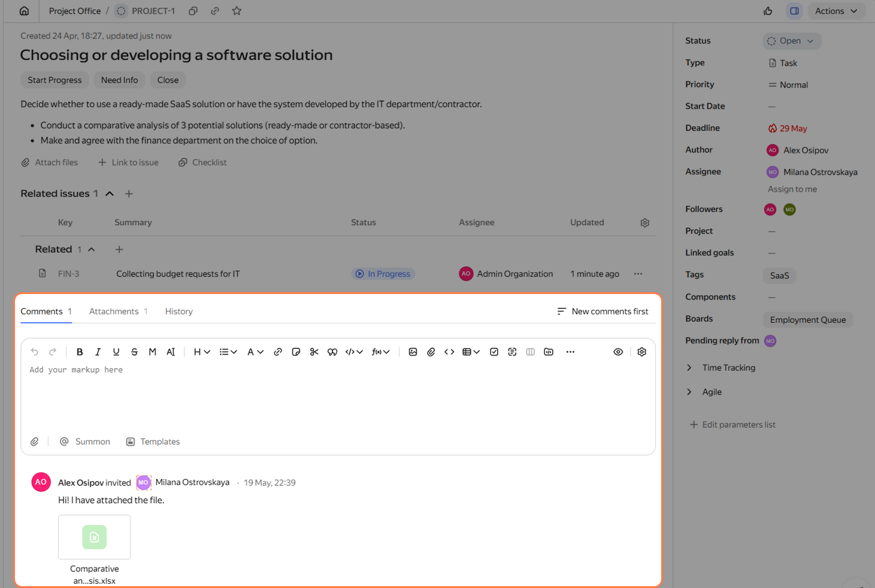Image resolution: width=875 pixels, height=588 pixels.
Task: Open more toolbar options ellipsis
Action: click(570, 352)
